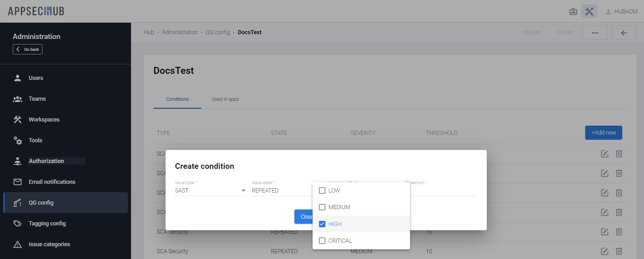Click the back arrow button in toolbar
Screen dimensions: 644x259
tap(624, 33)
